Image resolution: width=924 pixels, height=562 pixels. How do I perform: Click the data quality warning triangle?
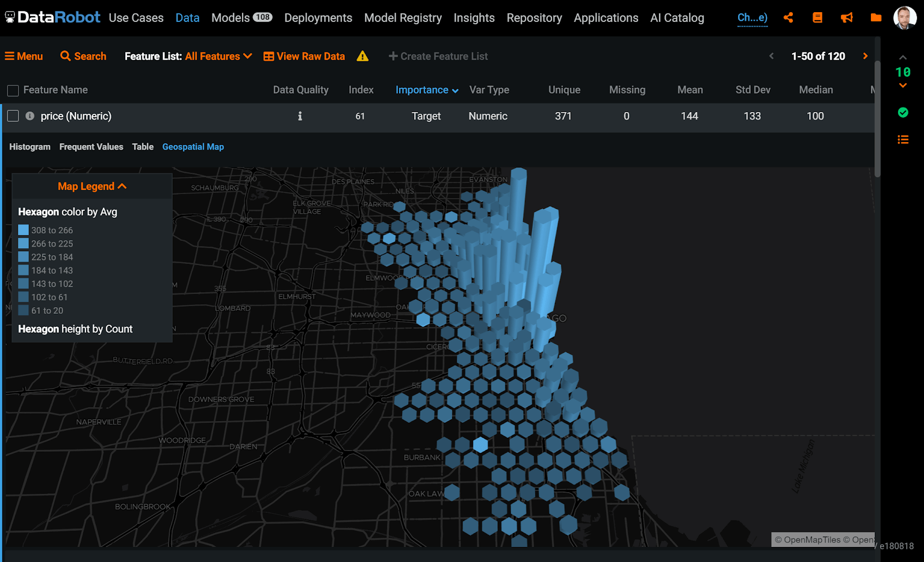point(363,56)
